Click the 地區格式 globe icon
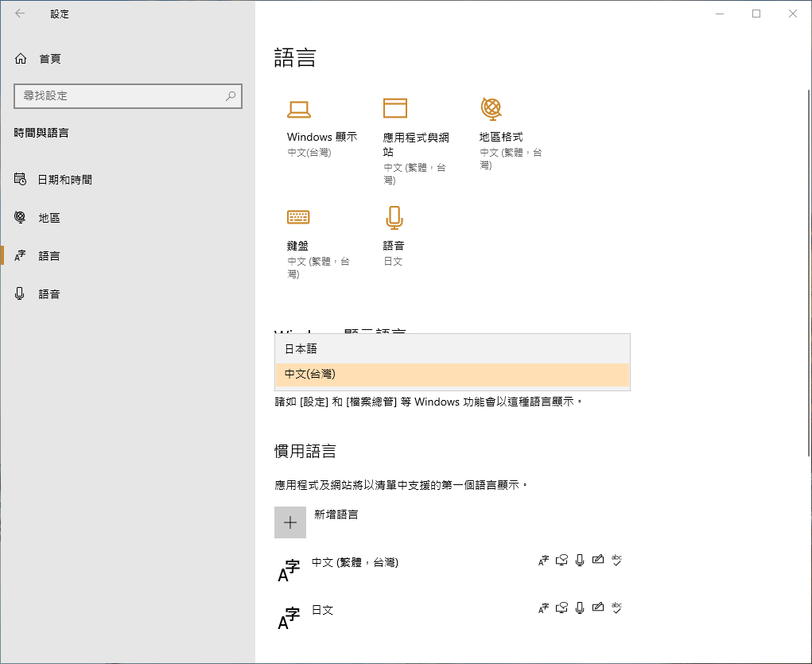 click(x=491, y=108)
